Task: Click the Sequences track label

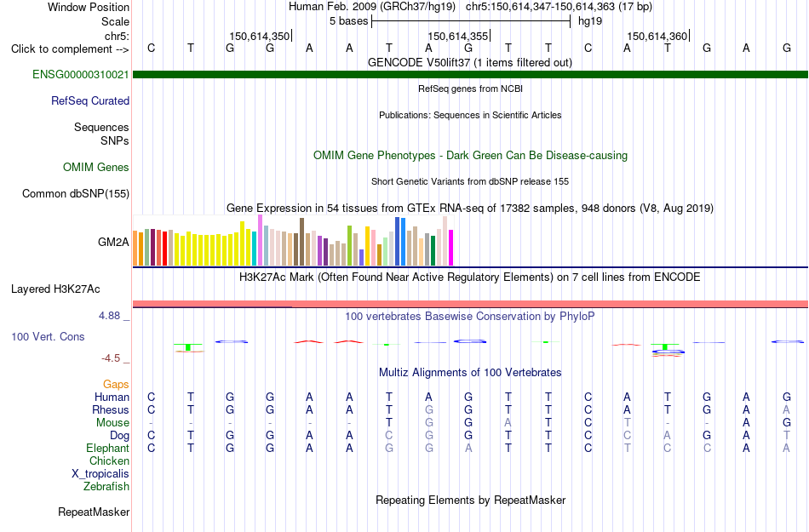Action: click(x=101, y=127)
